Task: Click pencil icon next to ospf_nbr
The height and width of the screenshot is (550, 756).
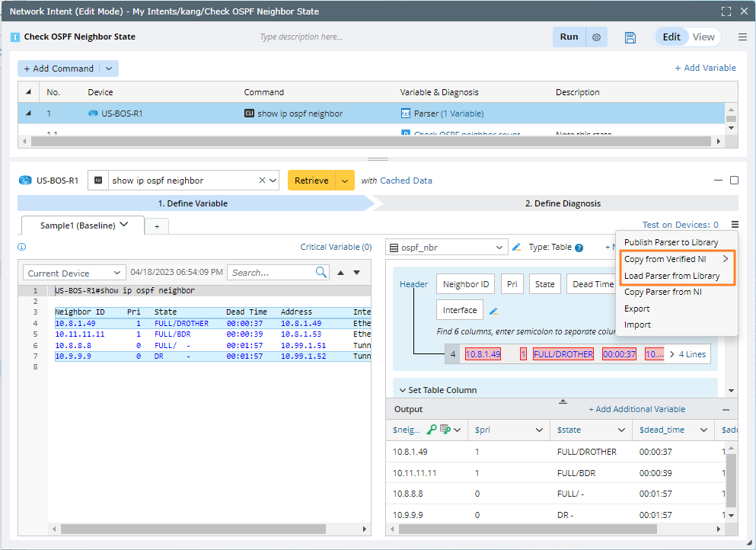Action: pos(517,247)
